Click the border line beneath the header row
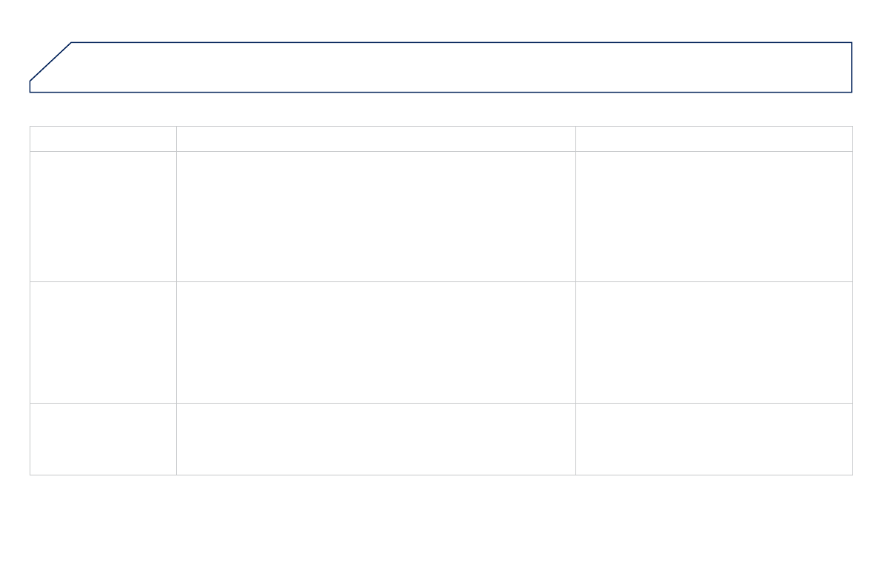Screen dimensions: 882x588 (x=444, y=151)
